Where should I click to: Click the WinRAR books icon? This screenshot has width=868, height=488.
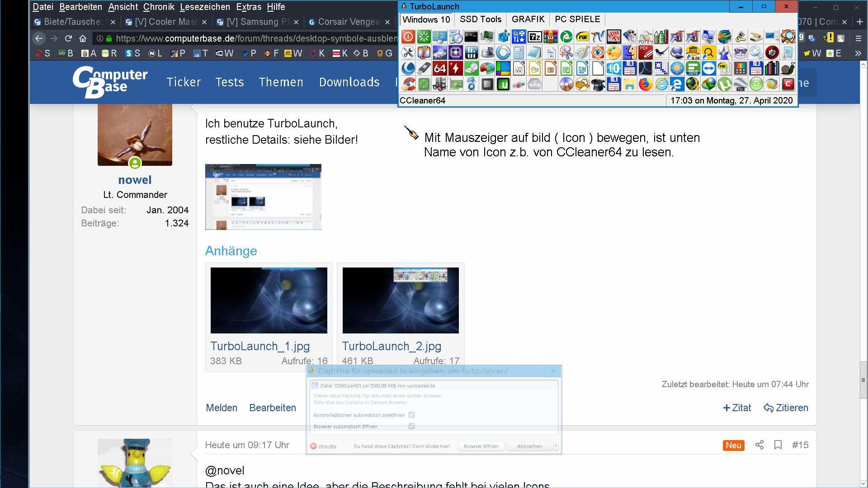click(551, 37)
